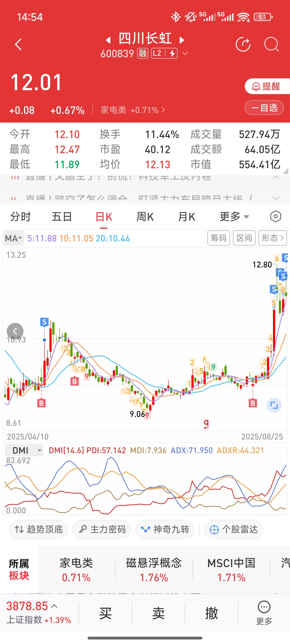Tap the Bluetooth status icon
Screen dimensions: 290x644
(176, 17)
